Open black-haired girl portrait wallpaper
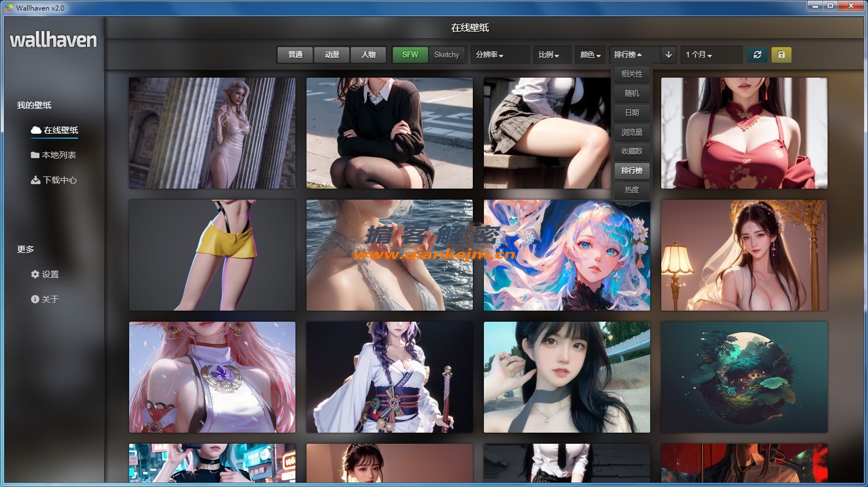868x487 pixels. [567, 377]
